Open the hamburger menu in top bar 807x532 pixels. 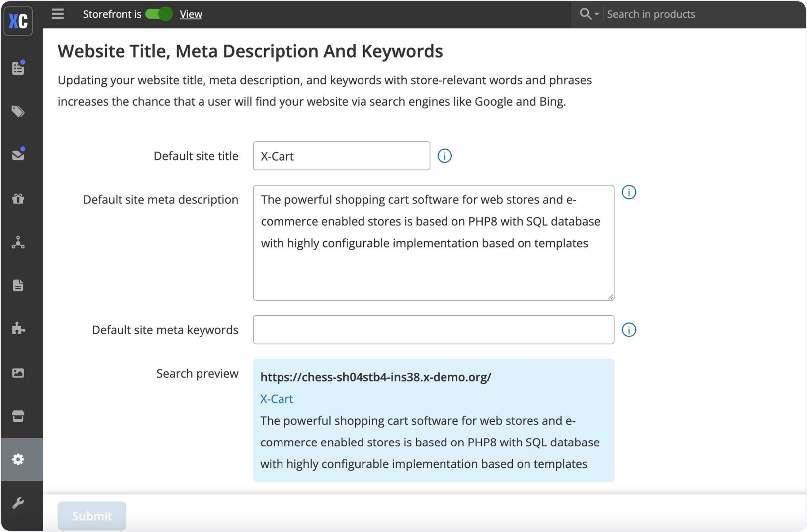click(x=58, y=14)
